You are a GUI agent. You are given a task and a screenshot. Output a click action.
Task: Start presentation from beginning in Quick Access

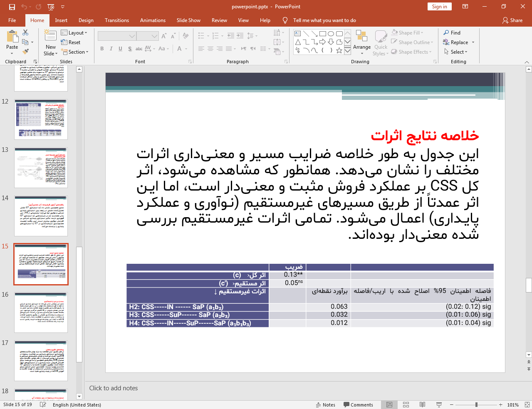pyautogui.click(x=51, y=7)
